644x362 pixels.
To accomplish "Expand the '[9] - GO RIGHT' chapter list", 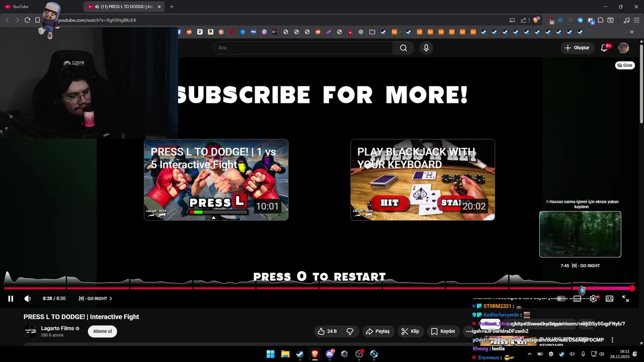I will [96, 299].
